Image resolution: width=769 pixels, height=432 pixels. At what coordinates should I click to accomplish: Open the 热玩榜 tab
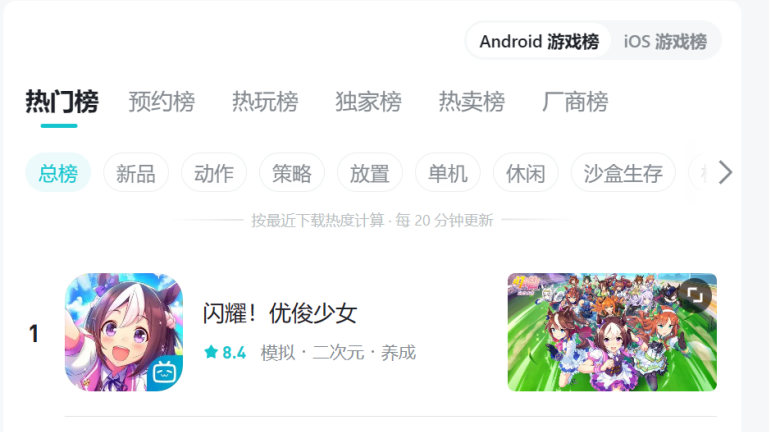[265, 102]
